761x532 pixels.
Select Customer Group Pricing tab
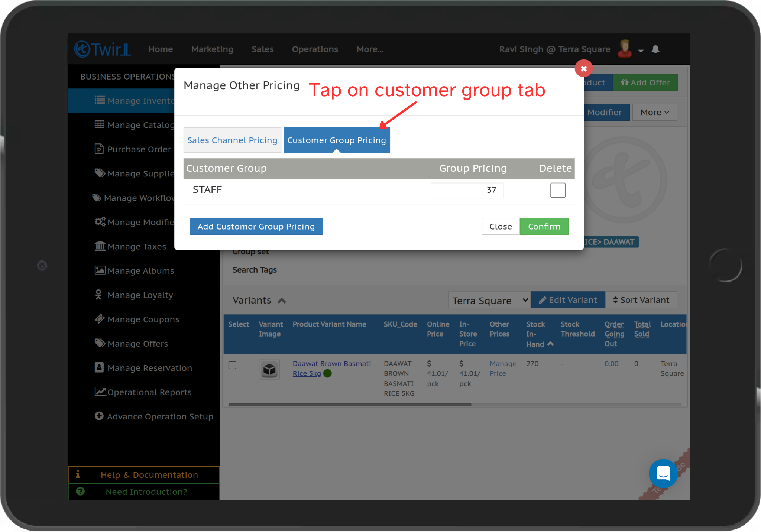click(337, 140)
